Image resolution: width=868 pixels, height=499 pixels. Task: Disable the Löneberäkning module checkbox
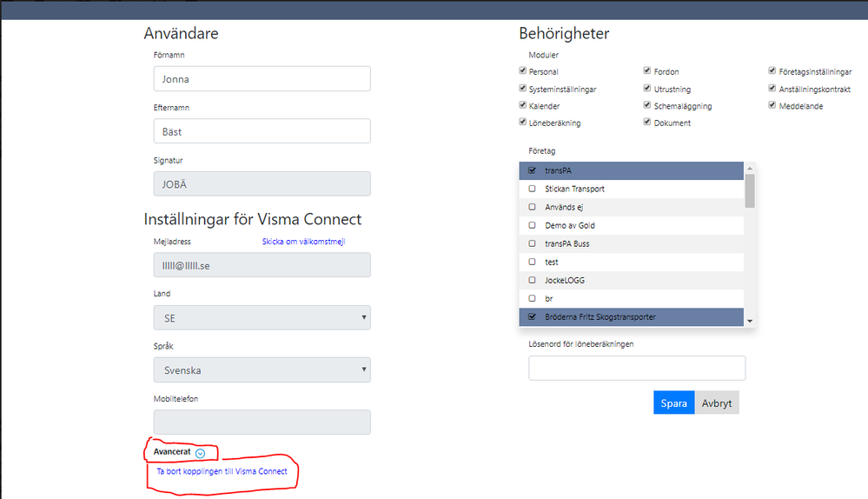click(523, 123)
